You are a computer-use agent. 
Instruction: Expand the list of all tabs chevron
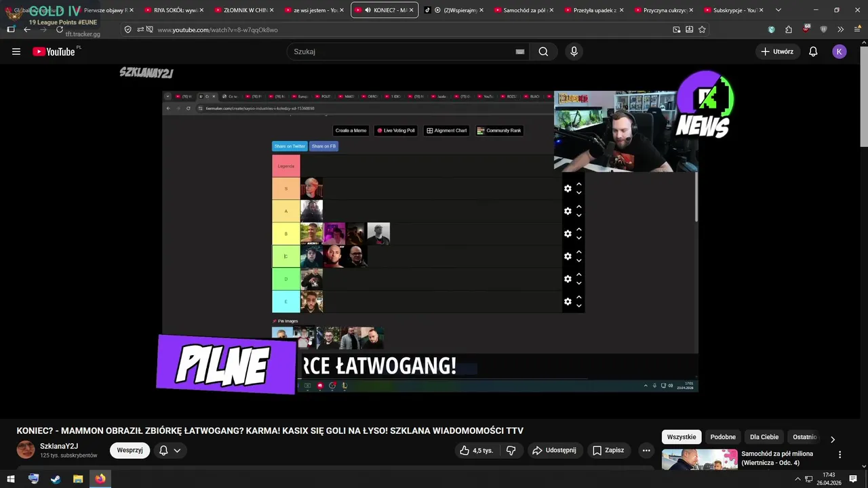coord(778,10)
